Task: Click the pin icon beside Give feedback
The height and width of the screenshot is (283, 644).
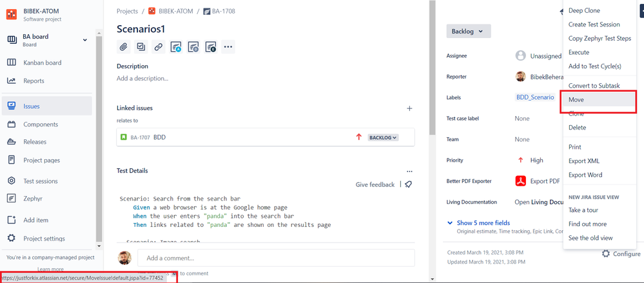Action: coord(408,185)
